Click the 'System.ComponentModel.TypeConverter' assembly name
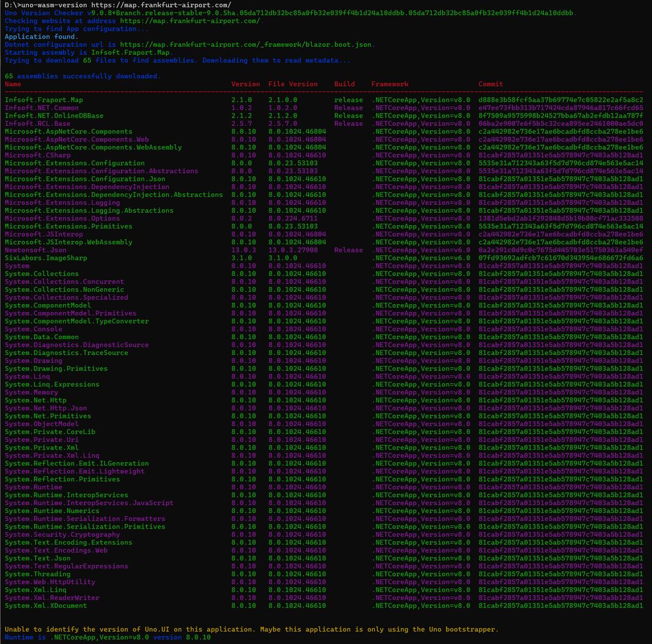The height and width of the screenshot is (644, 652). tap(77, 321)
